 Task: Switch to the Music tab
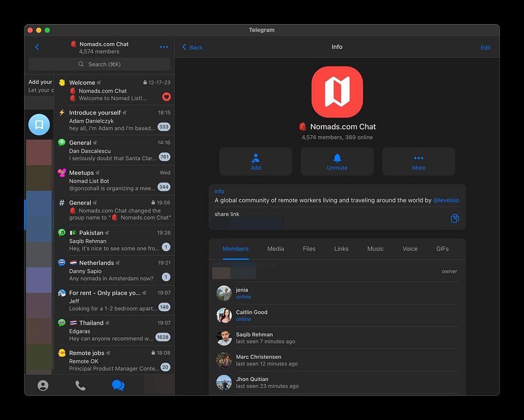[x=375, y=249]
